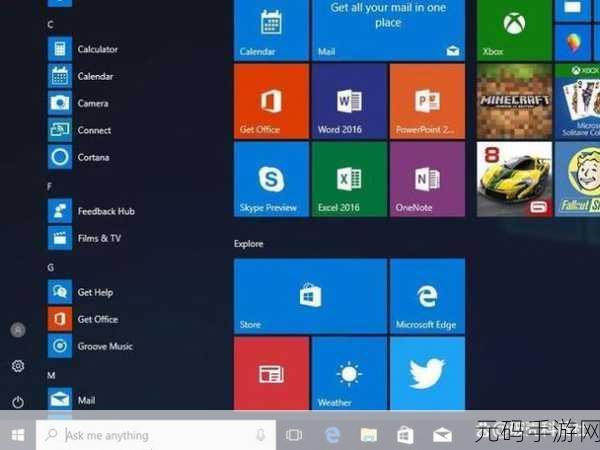The width and height of the screenshot is (600, 450).
Task: Open Mail in the app list
Action: (71, 399)
